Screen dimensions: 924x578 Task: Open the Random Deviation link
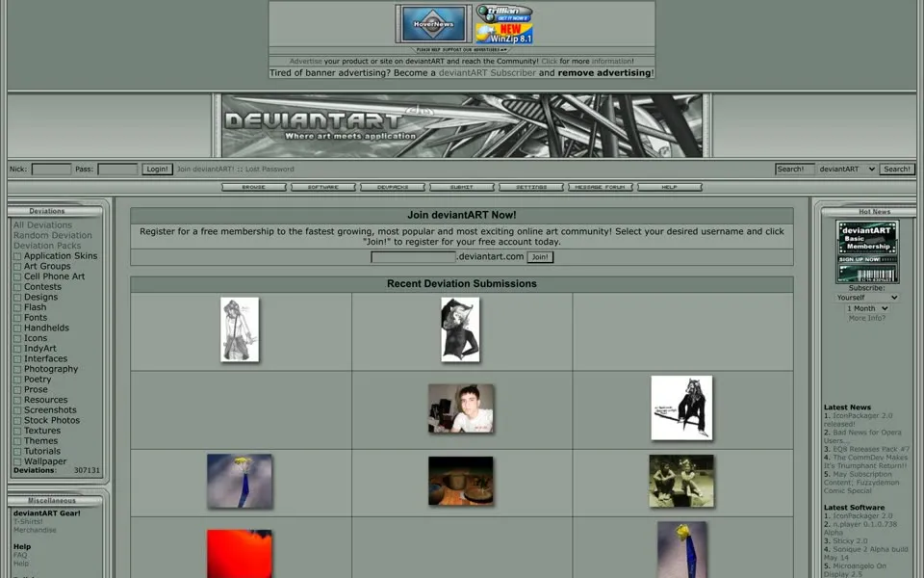click(x=52, y=235)
